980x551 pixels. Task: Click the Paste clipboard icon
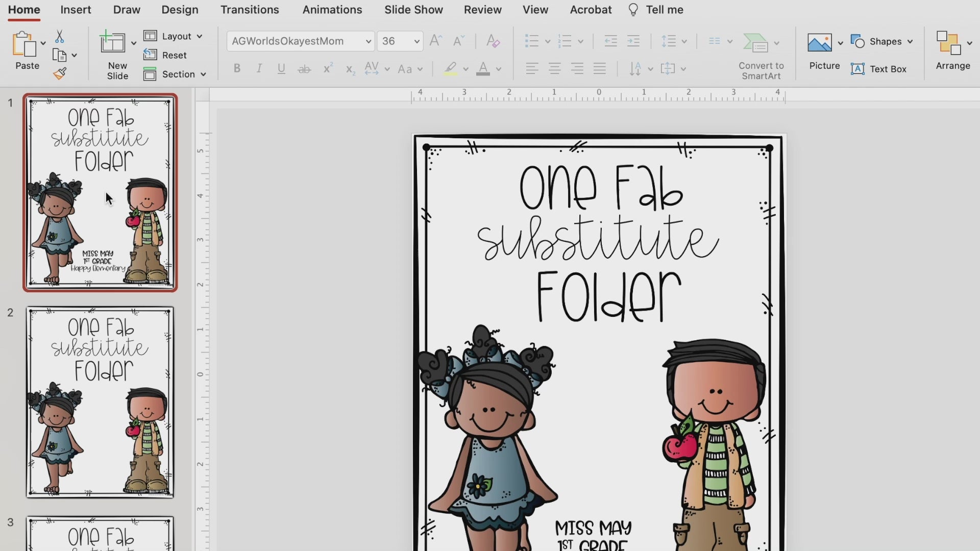[24, 44]
